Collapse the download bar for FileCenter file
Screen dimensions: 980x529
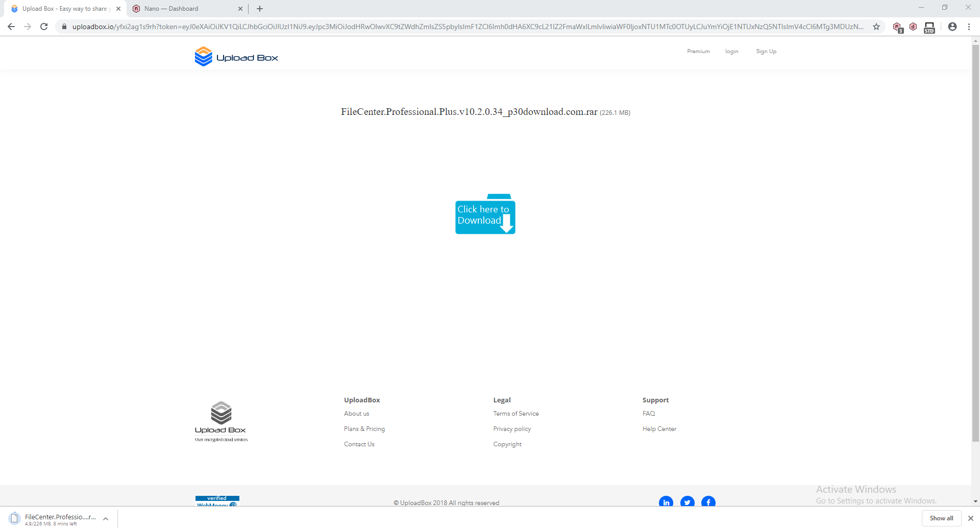(105, 518)
